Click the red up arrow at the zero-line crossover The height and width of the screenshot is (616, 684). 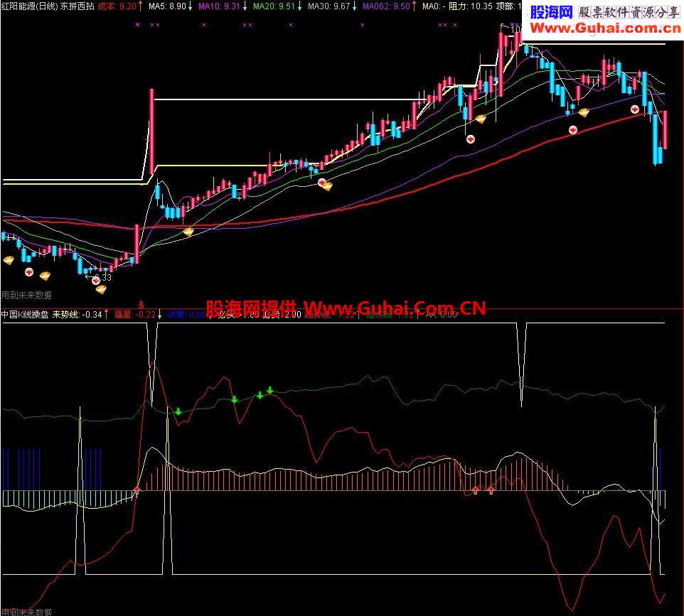click(x=137, y=491)
